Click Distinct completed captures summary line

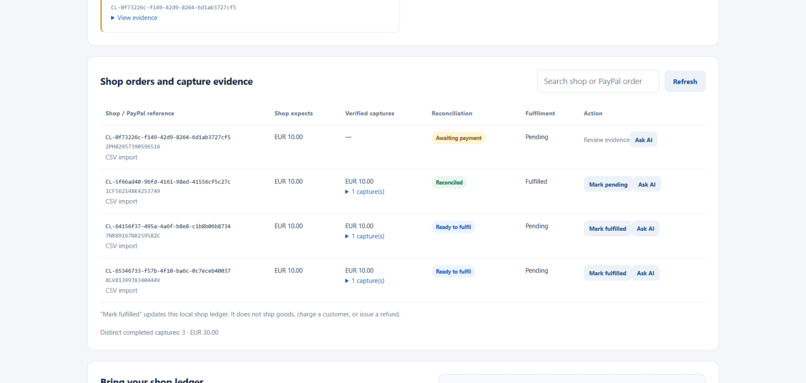point(159,333)
